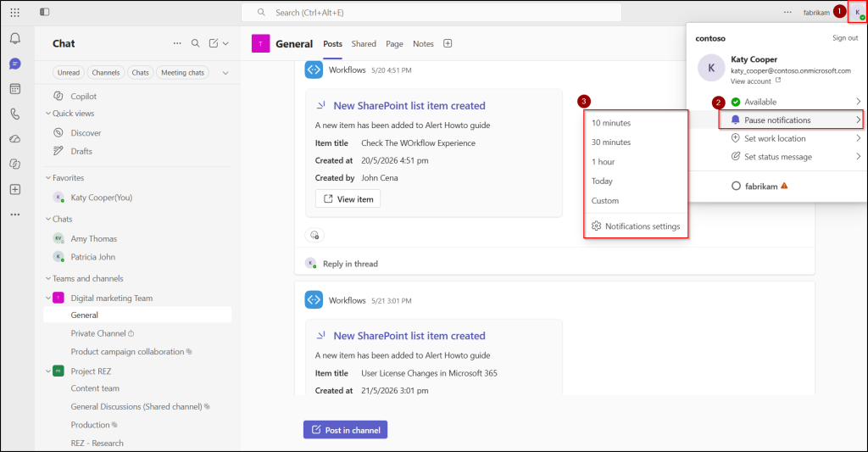The height and width of the screenshot is (452, 868).
Task: Click profile avatar K in title bar
Action: click(x=858, y=12)
